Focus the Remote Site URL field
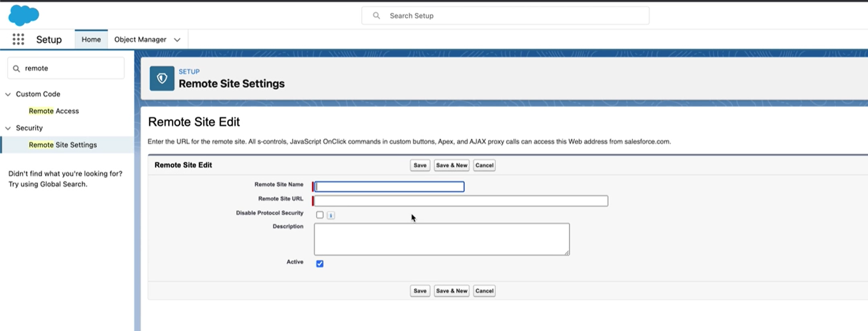 point(461,201)
